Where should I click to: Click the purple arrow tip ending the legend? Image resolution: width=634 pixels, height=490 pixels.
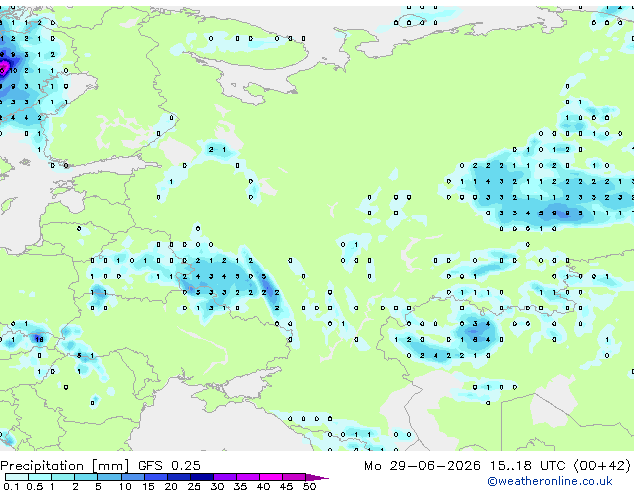pyautogui.click(x=317, y=477)
